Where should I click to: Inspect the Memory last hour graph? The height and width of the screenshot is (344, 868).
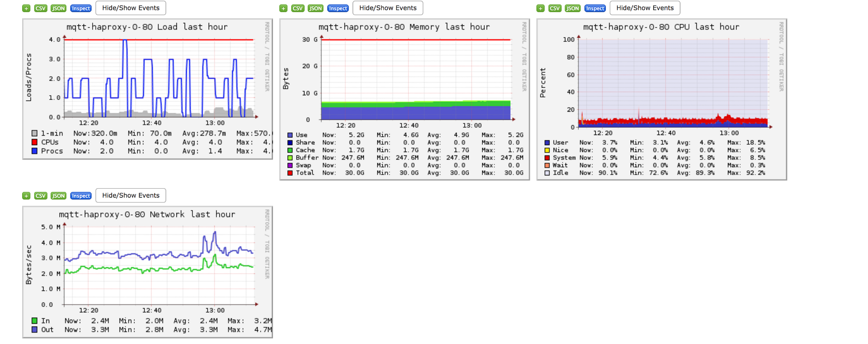pos(338,8)
